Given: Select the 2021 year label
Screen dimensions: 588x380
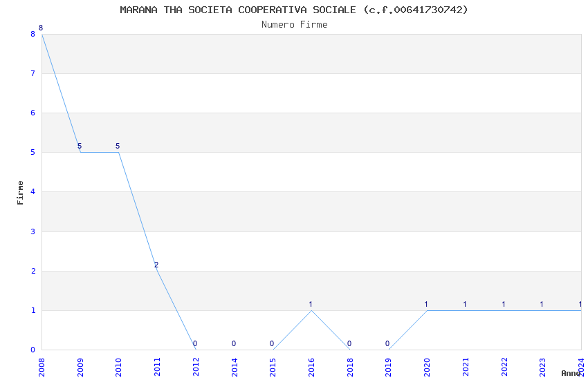Looking at the screenshot, I should coord(466,368).
